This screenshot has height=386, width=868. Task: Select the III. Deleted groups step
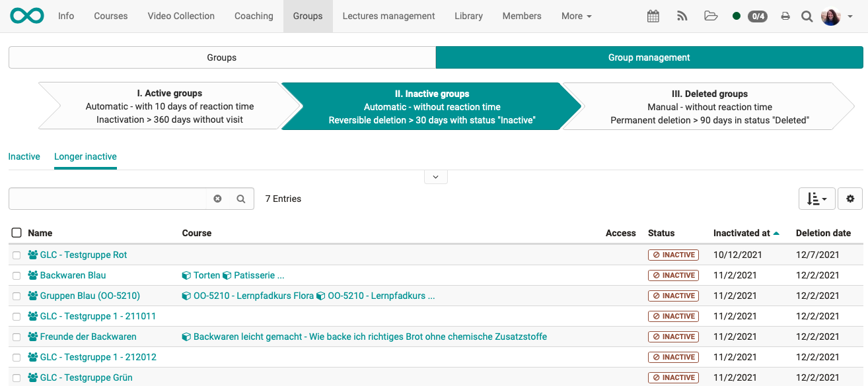709,106
